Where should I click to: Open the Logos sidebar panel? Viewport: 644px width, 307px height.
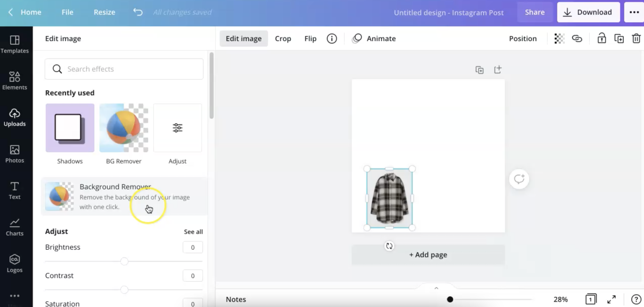pyautogui.click(x=14, y=263)
